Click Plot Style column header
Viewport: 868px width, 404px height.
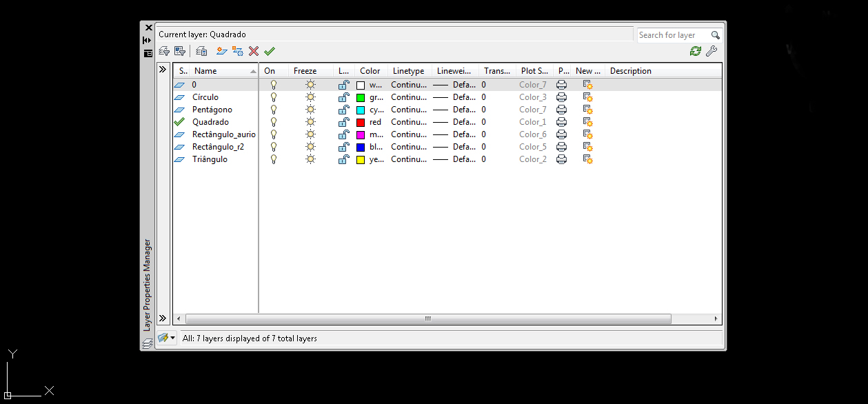(x=535, y=71)
